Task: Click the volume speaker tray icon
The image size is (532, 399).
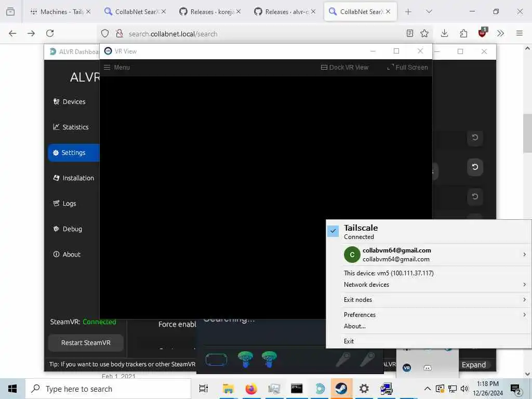Action: coord(464,389)
